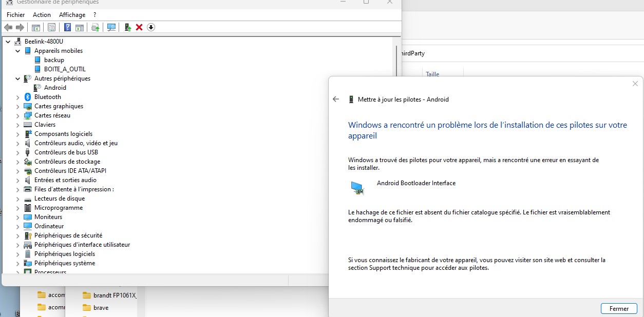Click the blue question mark Help icon
This screenshot has width=644, height=317.
(x=67, y=27)
